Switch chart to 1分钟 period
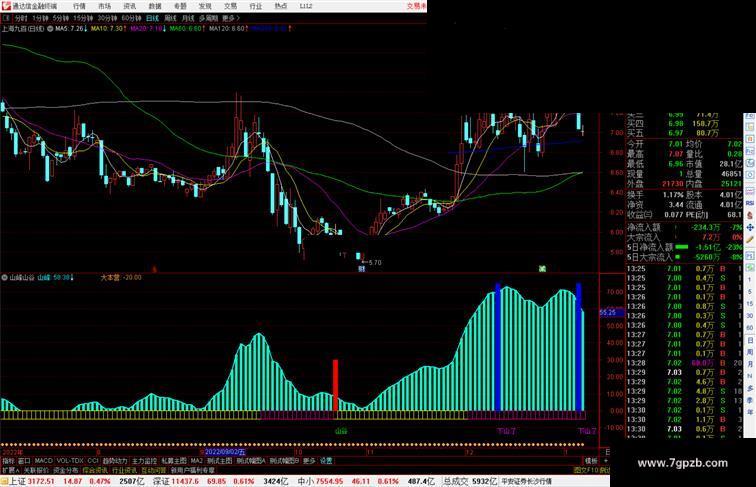The image size is (756, 487). coord(40,18)
